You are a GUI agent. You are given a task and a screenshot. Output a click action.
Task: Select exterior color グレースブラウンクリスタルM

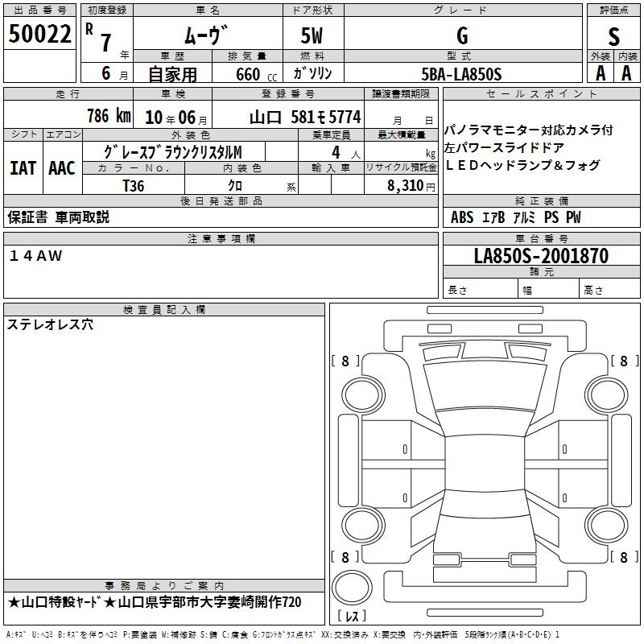click(173, 152)
